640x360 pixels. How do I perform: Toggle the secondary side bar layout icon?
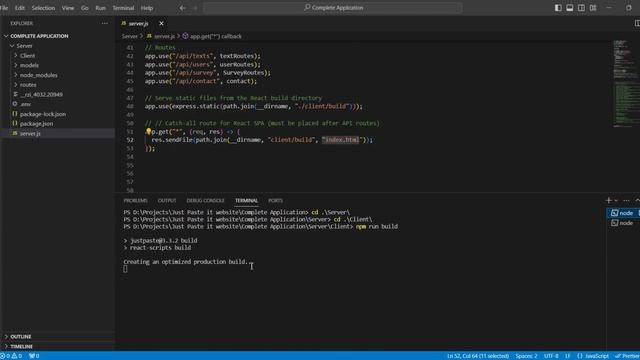tap(581, 8)
